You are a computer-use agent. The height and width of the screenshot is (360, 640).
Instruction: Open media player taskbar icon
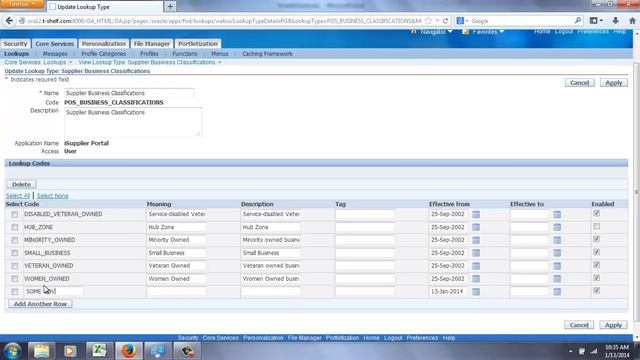(70, 351)
